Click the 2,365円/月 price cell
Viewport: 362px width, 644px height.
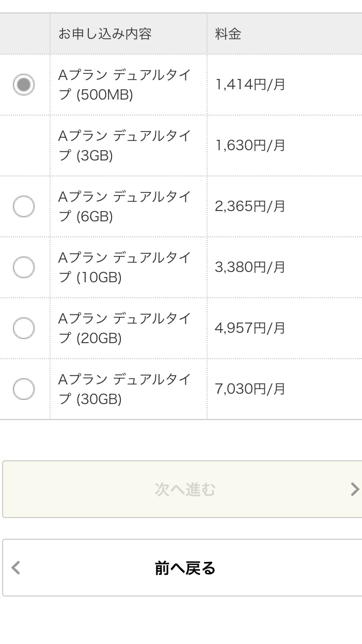(251, 206)
